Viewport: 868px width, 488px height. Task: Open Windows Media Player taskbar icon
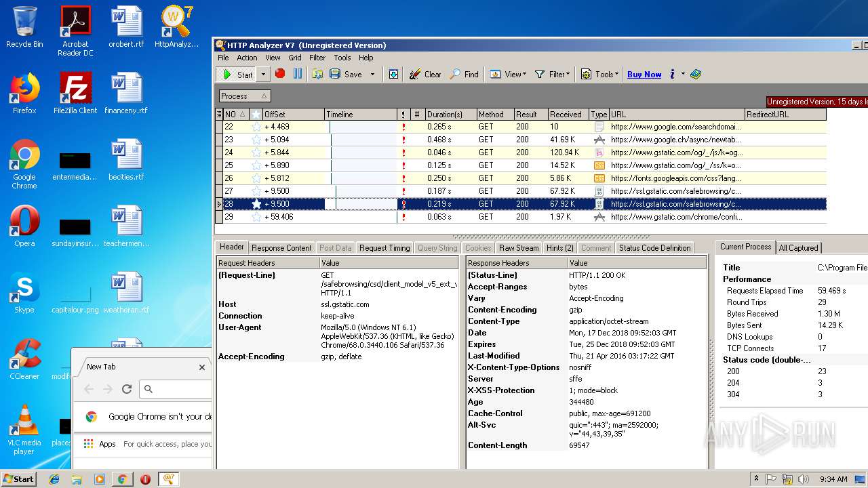pos(100,479)
